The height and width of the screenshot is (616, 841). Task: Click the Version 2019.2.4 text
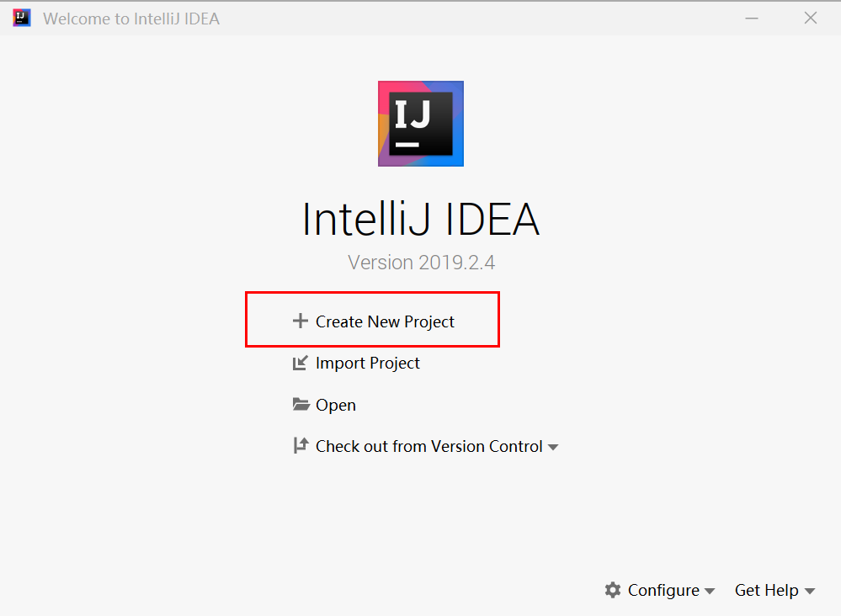click(420, 262)
